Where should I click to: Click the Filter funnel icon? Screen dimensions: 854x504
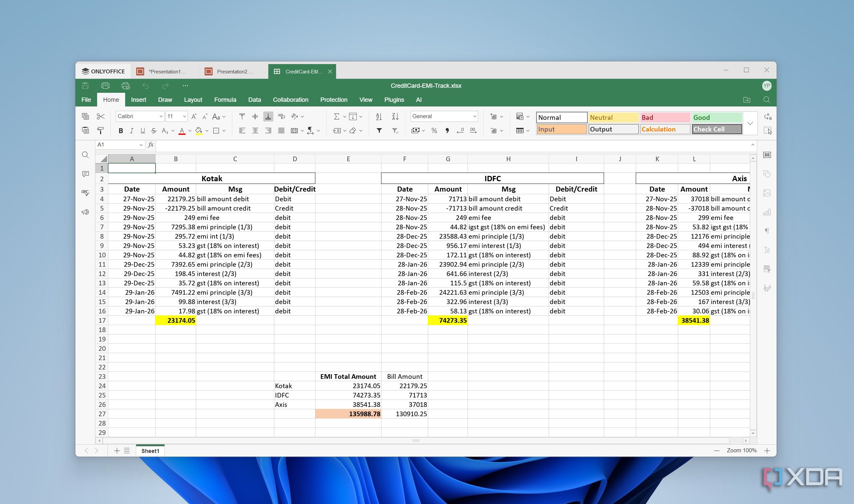379,131
